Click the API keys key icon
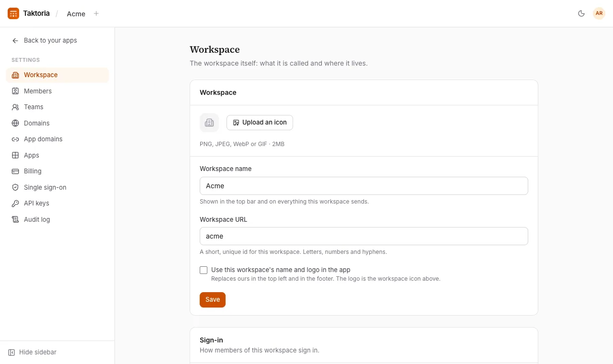The image size is (613, 364). [x=15, y=204]
